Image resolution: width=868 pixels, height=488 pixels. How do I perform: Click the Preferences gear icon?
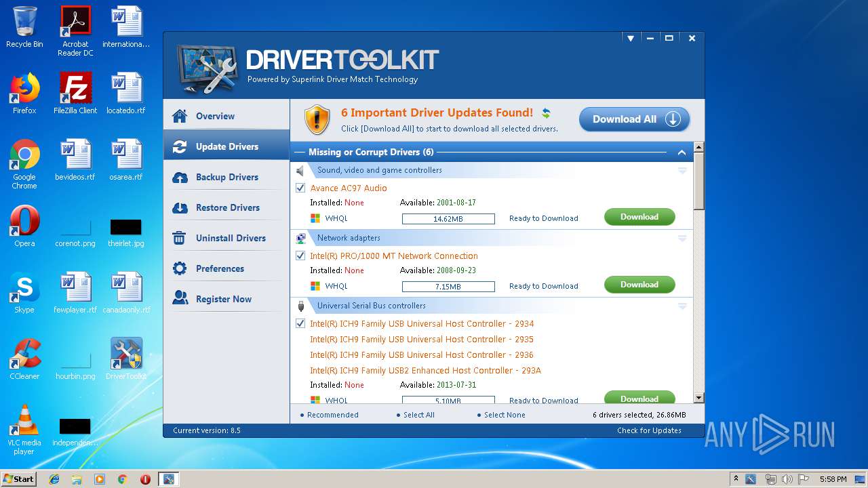click(180, 268)
